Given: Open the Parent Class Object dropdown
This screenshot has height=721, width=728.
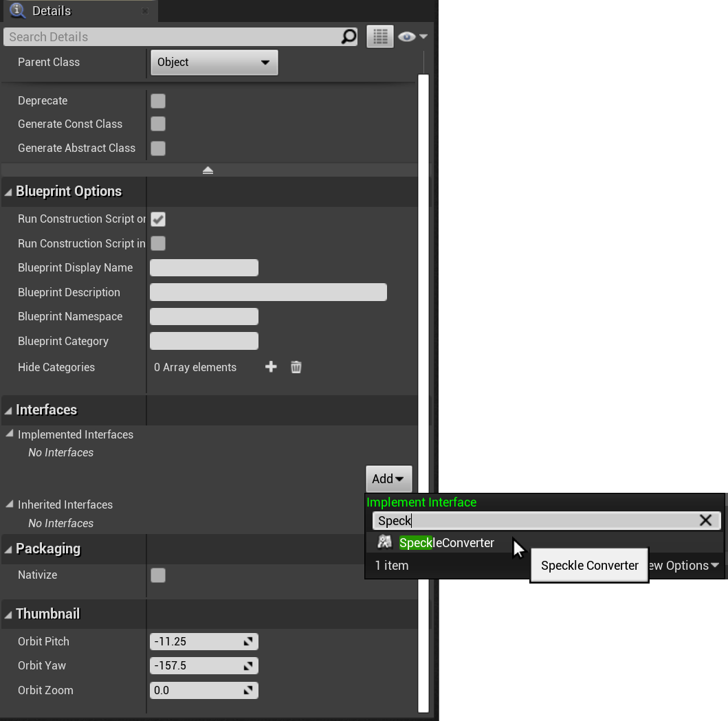Looking at the screenshot, I should point(214,62).
